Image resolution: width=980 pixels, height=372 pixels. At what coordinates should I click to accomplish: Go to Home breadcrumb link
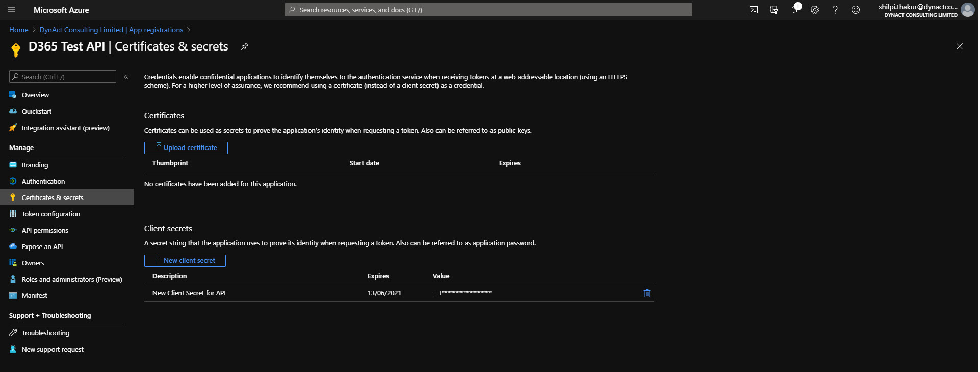coord(19,30)
